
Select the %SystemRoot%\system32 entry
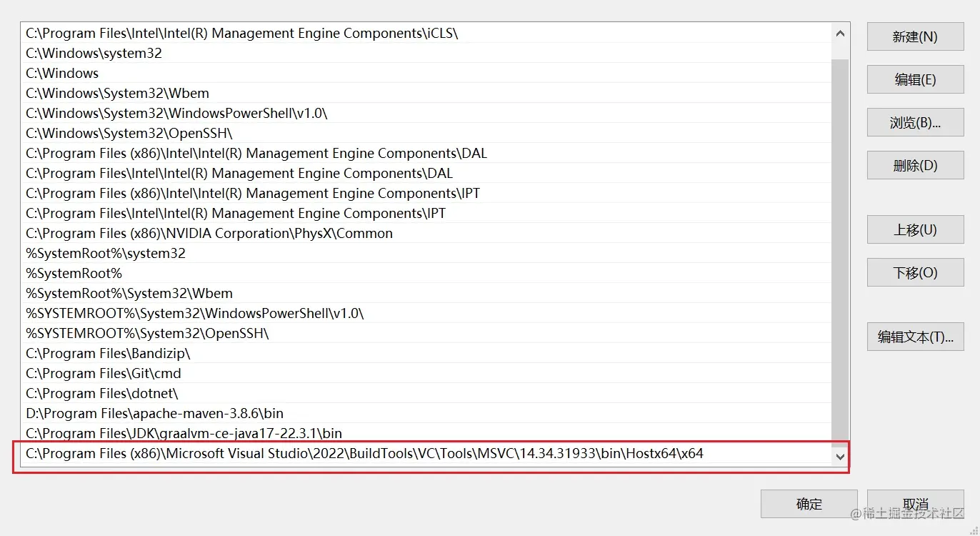(426, 253)
